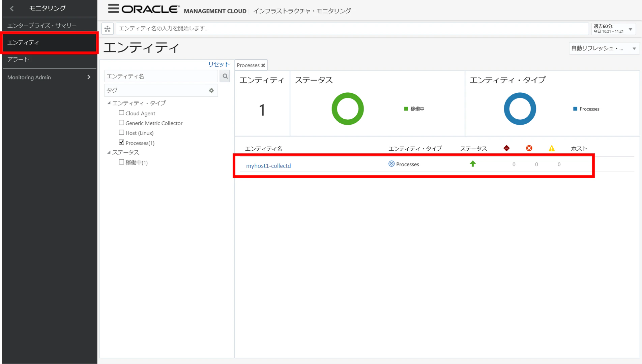Open the hamburger navigation menu
The image size is (642, 364).
click(113, 8)
